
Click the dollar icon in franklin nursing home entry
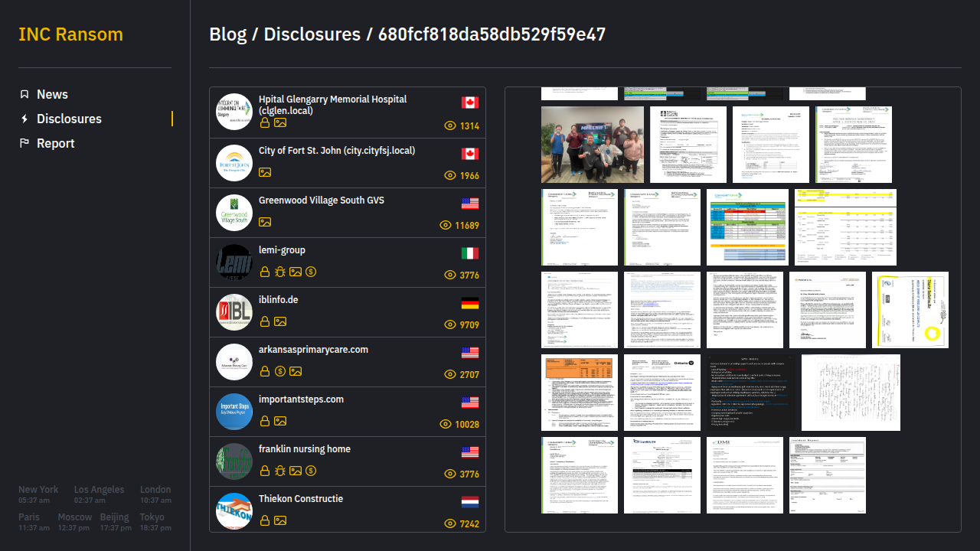(x=311, y=471)
